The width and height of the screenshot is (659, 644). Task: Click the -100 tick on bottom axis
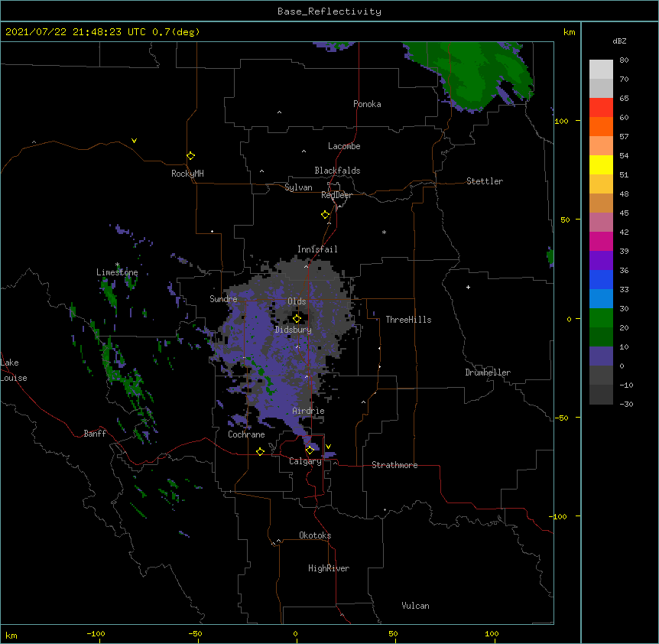pyautogui.click(x=96, y=633)
